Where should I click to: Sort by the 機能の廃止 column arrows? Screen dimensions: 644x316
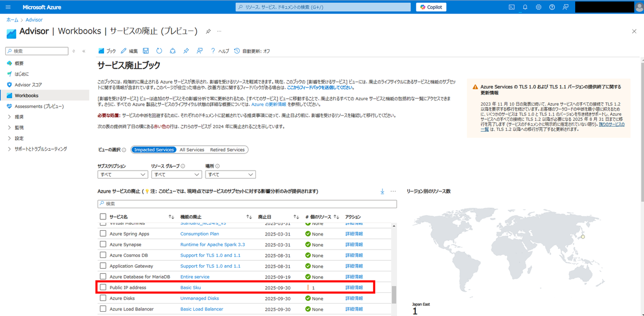[x=249, y=217]
